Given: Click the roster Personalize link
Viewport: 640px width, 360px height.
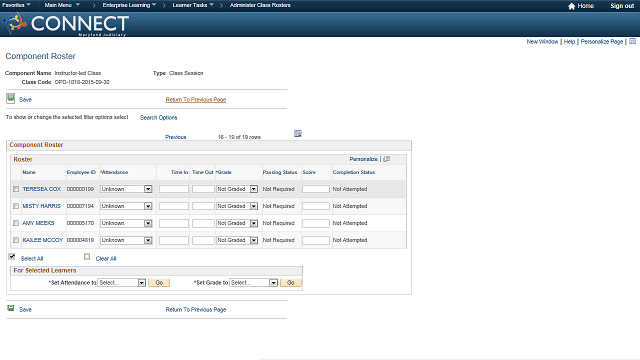Looking at the screenshot, I should 363,159.
